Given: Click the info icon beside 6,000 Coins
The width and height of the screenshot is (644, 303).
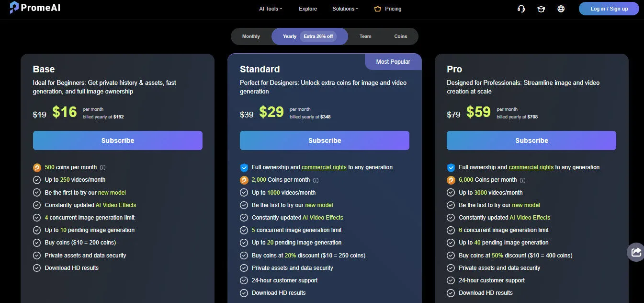Looking at the screenshot, I should [522, 180].
